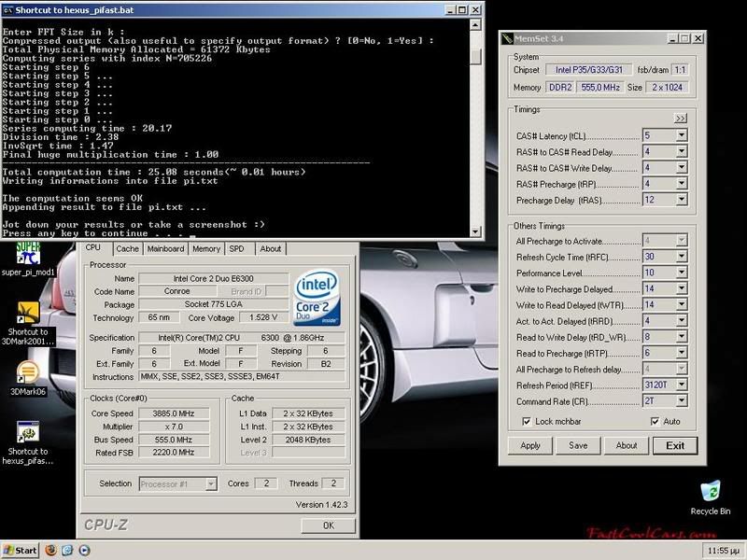Click the OK button in CPU-Z

pos(329,525)
